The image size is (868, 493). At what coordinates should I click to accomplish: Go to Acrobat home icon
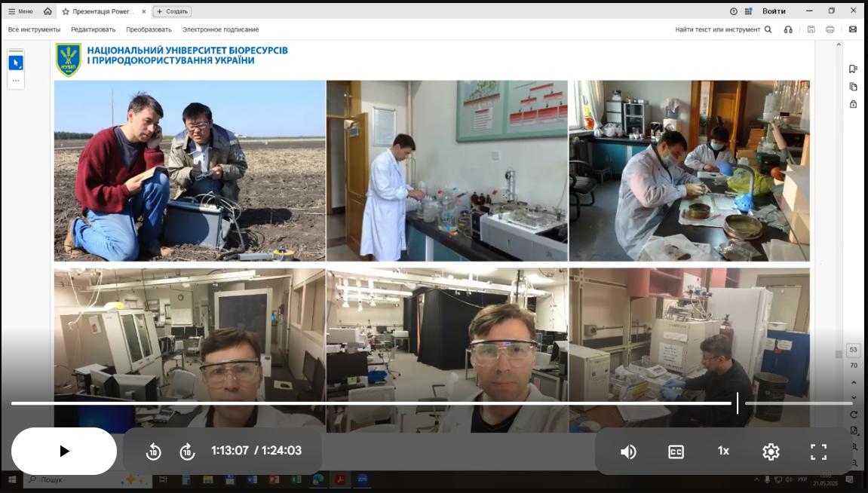coord(48,11)
